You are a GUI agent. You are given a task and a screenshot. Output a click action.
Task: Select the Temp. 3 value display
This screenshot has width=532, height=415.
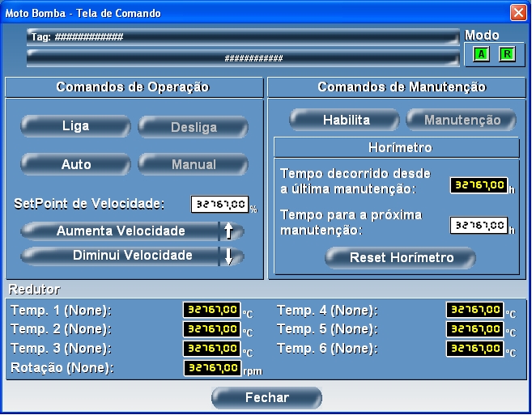pos(211,349)
